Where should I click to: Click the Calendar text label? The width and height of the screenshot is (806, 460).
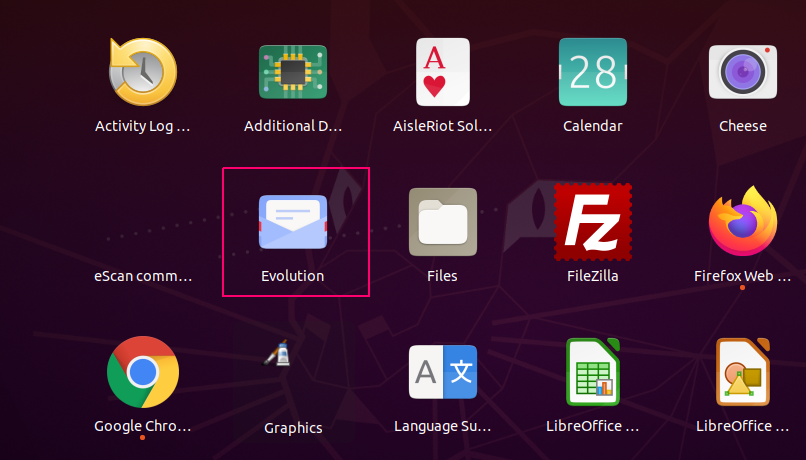pos(593,126)
